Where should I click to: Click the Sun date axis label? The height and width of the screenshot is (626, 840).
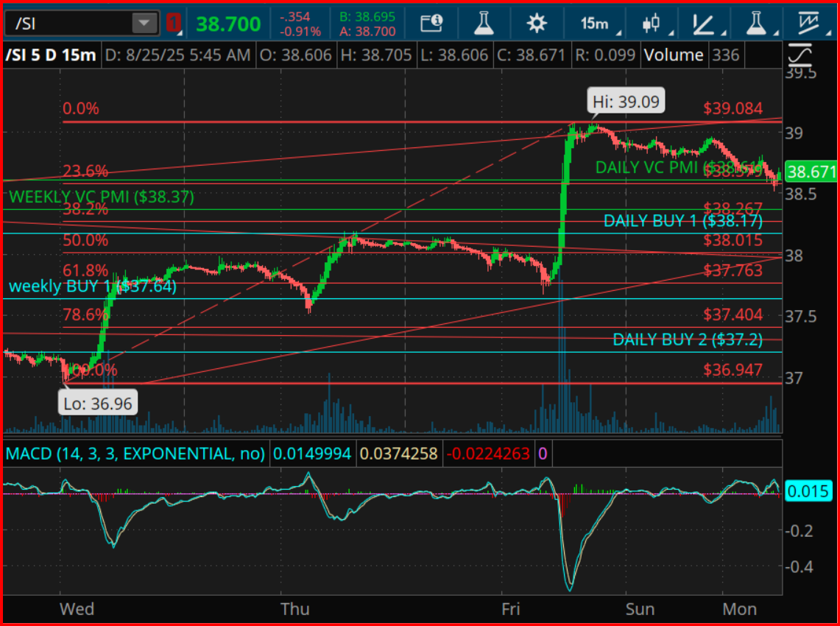pos(640,609)
